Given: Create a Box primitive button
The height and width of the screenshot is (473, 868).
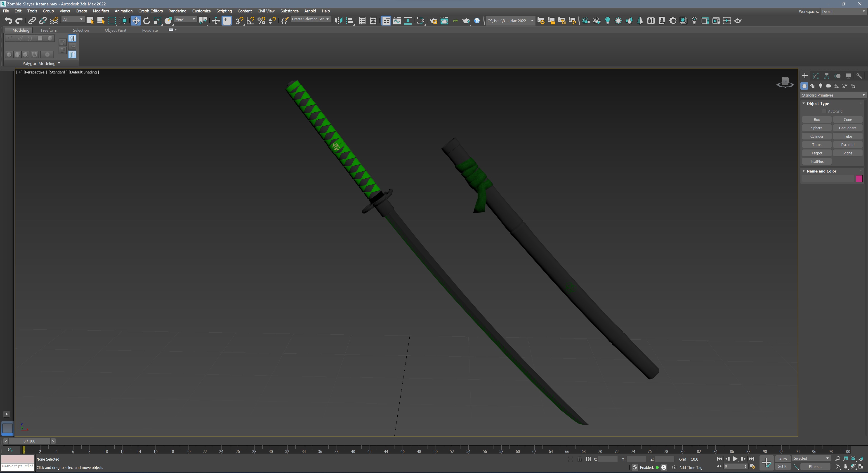Looking at the screenshot, I should click(x=816, y=120).
